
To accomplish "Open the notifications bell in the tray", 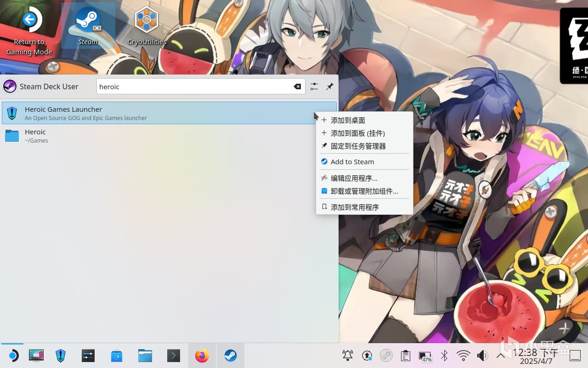I will coord(348,356).
